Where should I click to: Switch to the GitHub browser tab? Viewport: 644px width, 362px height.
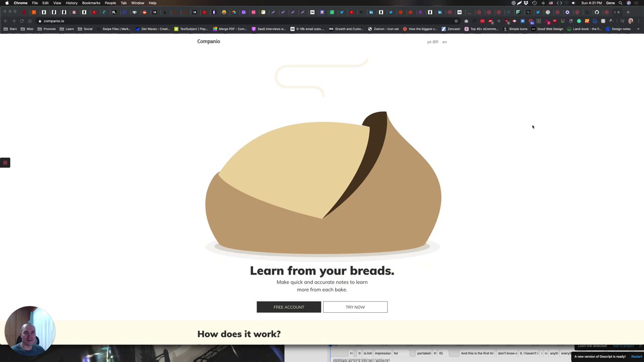(597, 12)
